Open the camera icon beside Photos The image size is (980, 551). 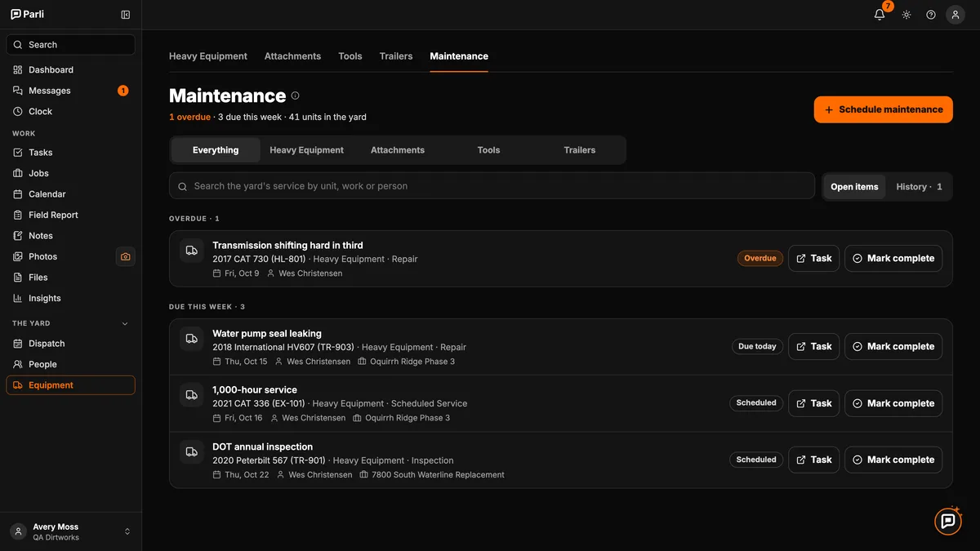click(x=125, y=256)
